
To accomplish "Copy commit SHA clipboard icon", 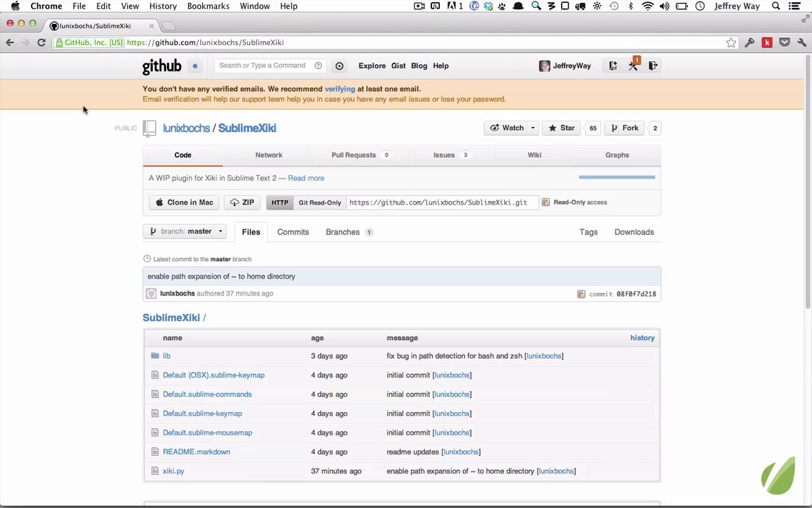I will click(581, 294).
